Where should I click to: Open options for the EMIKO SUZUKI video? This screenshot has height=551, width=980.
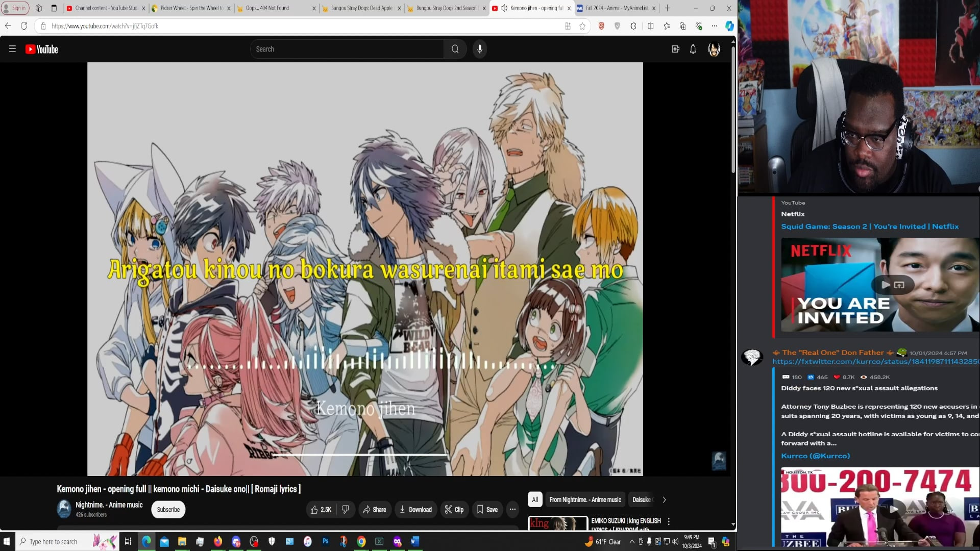coord(669,521)
